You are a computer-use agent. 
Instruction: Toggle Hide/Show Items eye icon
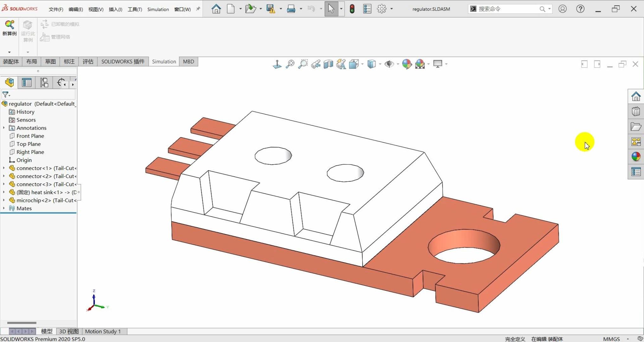point(389,64)
